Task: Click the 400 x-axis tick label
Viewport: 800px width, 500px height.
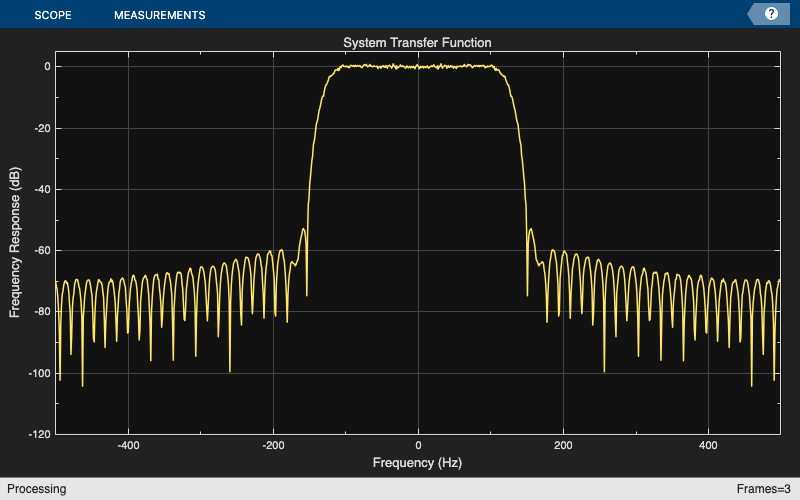Action: [x=708, y=445]
